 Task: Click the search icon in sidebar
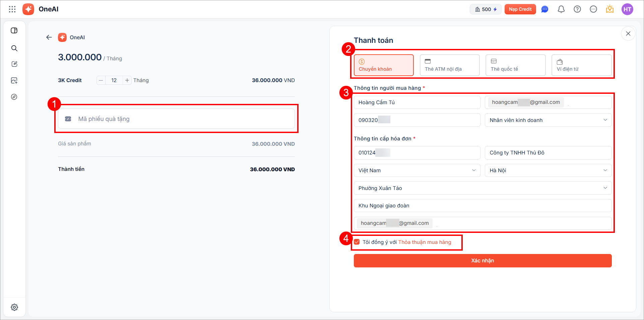(14, 48)
